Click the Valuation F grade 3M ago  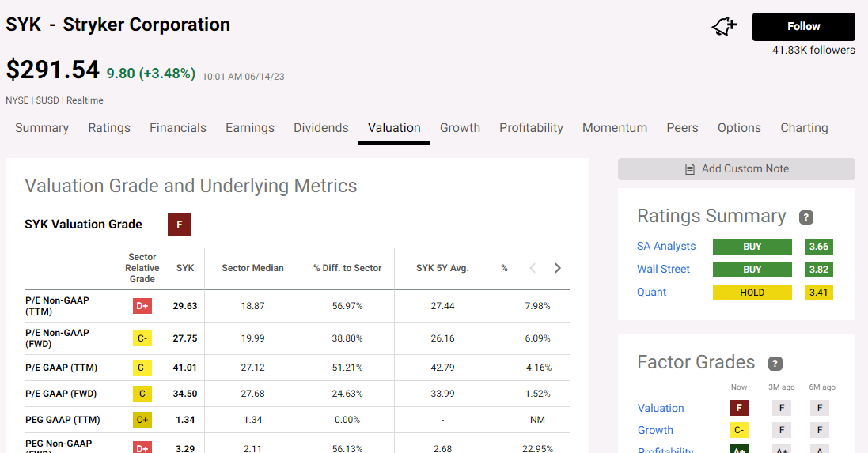click(782, 408)
